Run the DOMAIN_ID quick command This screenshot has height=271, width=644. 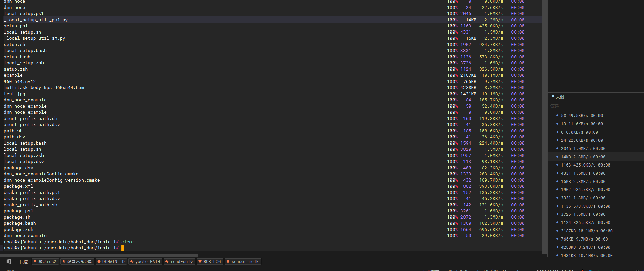click(x=111, y=262)
